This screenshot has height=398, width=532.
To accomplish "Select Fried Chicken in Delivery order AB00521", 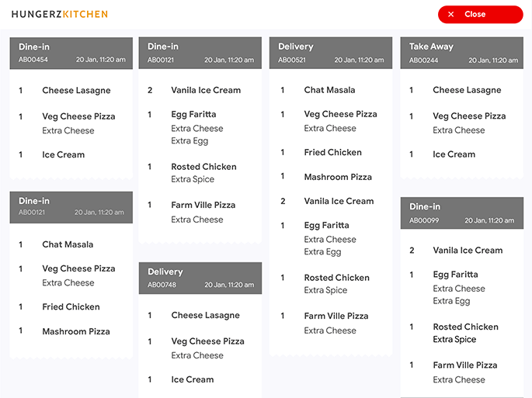I will pyautogui.click(x=332, y=153).
